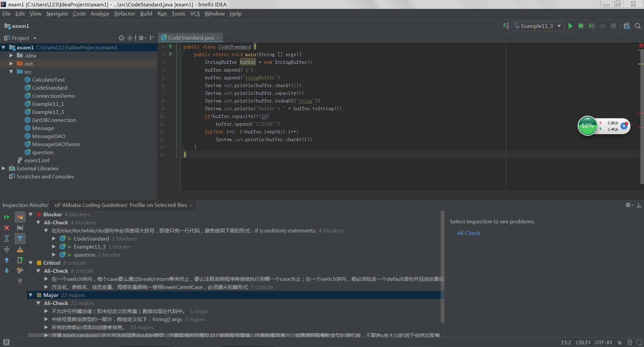Viewport: 644px width, 347px height.
Task: Expand the .idea folder
Action: pos(11,55)
